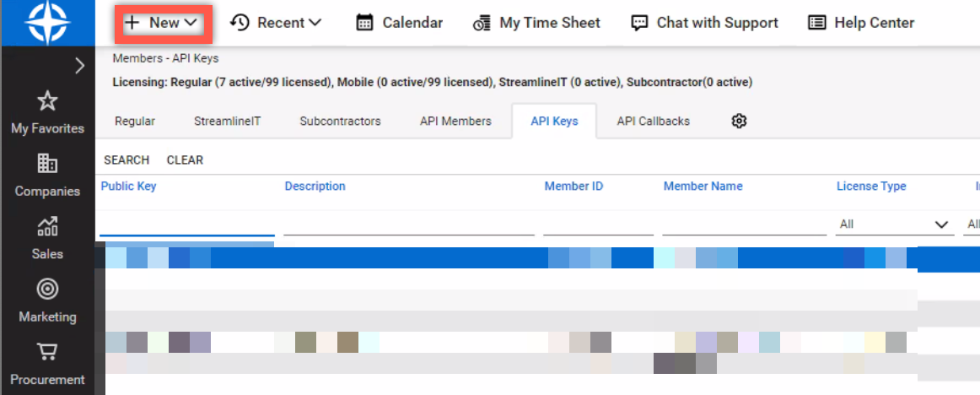Open the License Type filter dropdown

[894, 225]
